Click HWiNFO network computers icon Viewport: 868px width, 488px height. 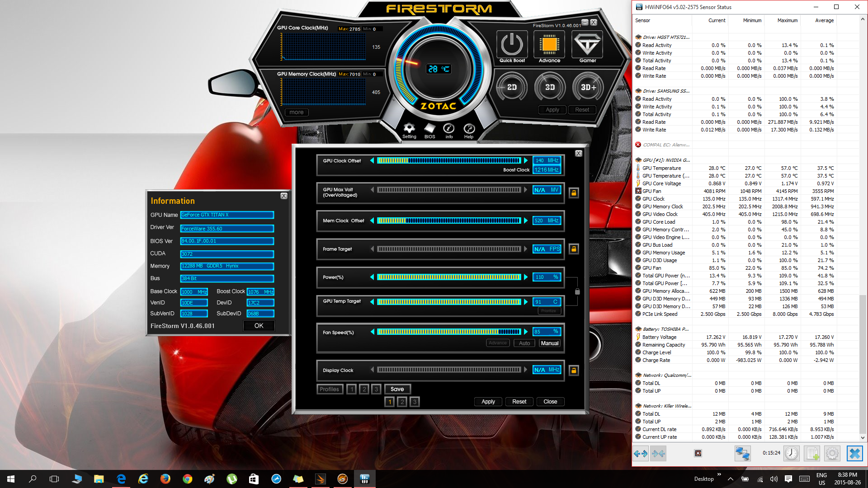tap(742, 453)
